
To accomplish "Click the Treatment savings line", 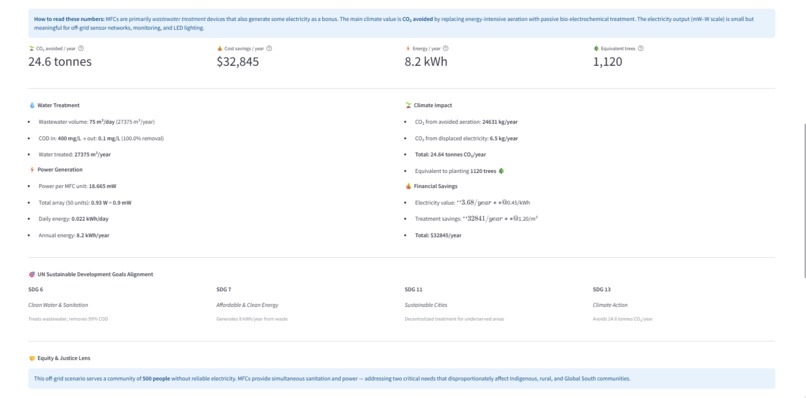I will (477, 219).
